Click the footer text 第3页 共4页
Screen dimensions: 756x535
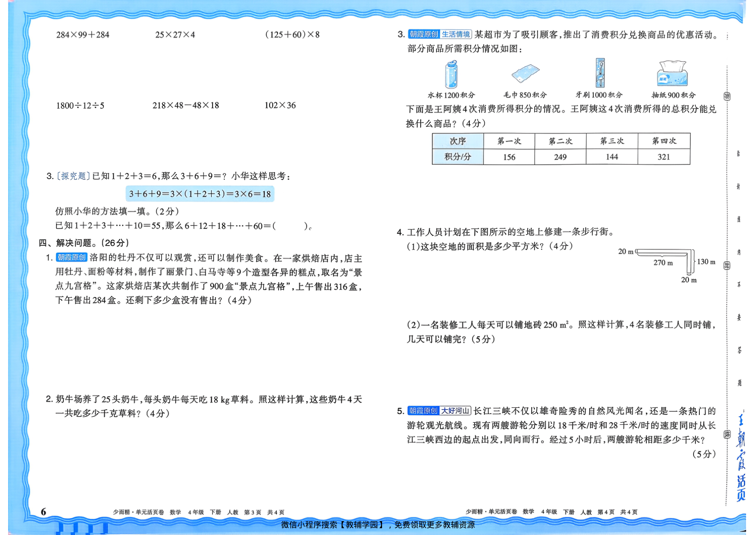click(264, 512)
